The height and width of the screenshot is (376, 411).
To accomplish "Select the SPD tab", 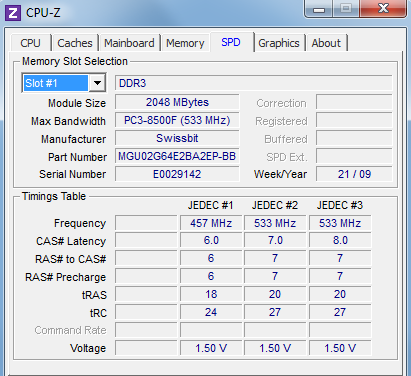I will coord(231,42).
